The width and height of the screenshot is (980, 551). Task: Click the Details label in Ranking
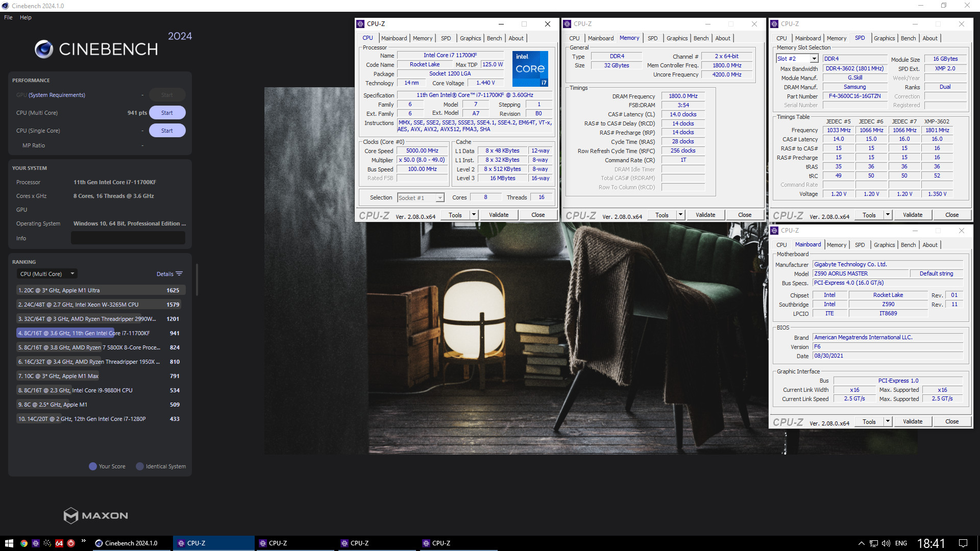[165, 274]
